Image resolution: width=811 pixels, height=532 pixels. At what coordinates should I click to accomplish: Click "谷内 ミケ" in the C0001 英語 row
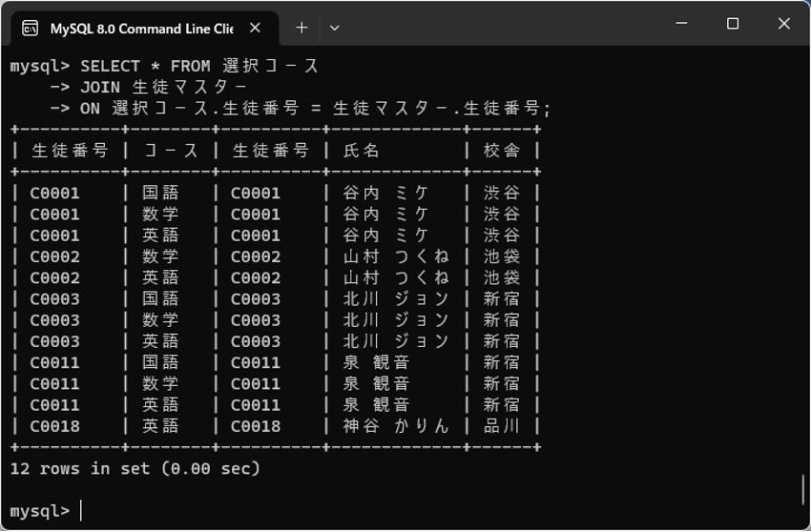[386, 235]
